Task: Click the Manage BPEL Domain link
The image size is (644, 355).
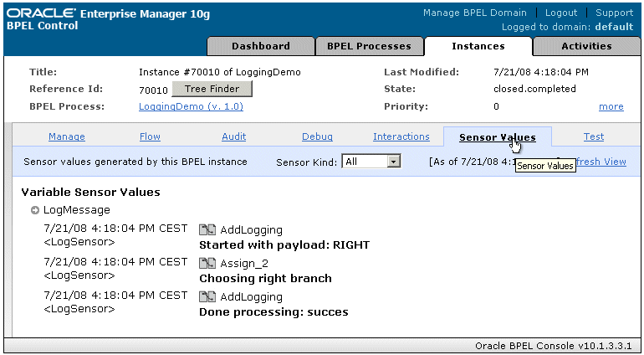Action: [475, 13]
